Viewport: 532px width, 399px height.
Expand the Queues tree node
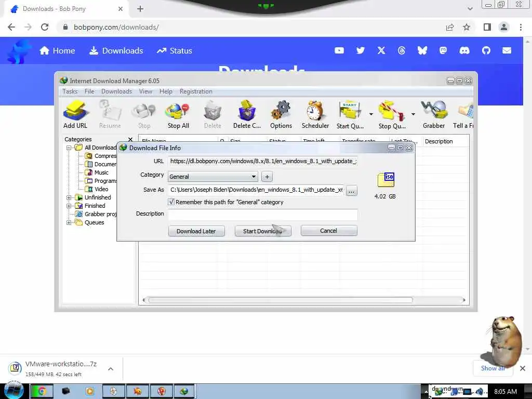tap(69, 222)
